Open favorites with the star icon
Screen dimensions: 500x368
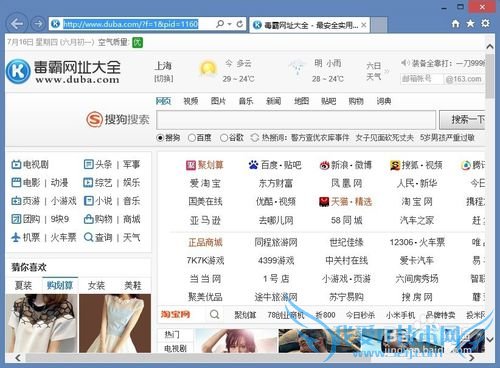tap(470, 23)
